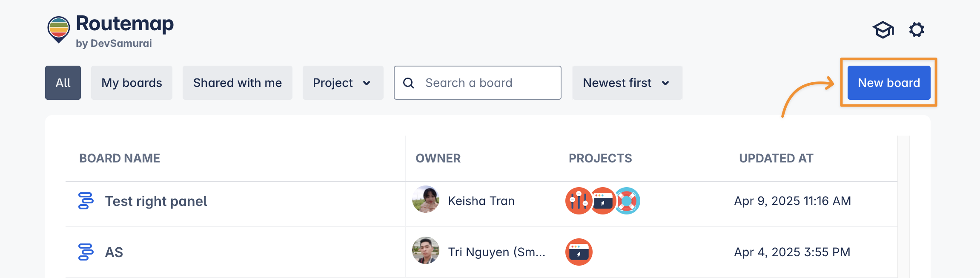The width and height of the screenshot is (980, 278).
Task: Click the magnifier icon in search box
Action: [x=409, y=83]
